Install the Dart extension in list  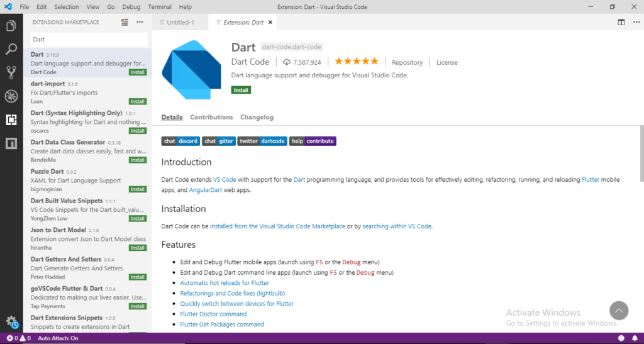[x=138, y=72]
